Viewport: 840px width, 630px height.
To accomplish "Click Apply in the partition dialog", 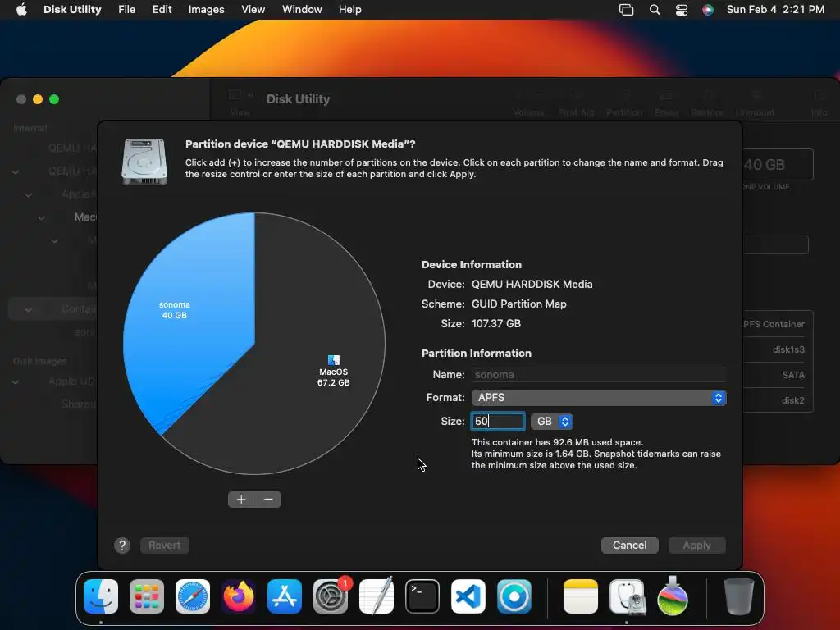I will 696,546.
